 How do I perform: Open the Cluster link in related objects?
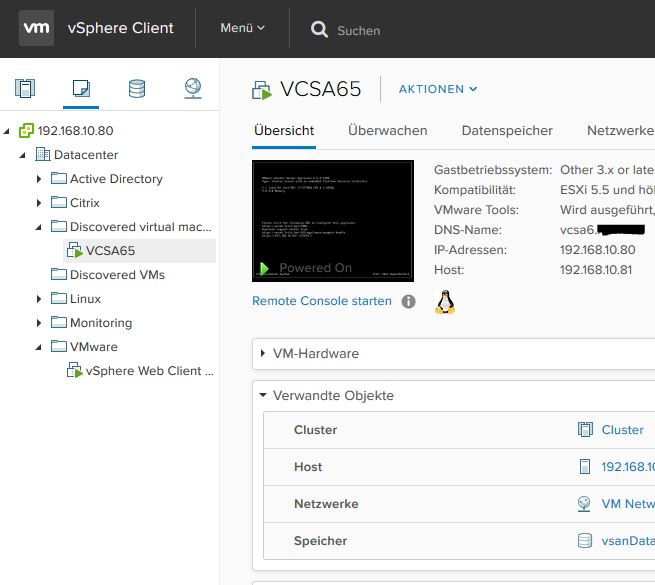(x=622, y=430)
